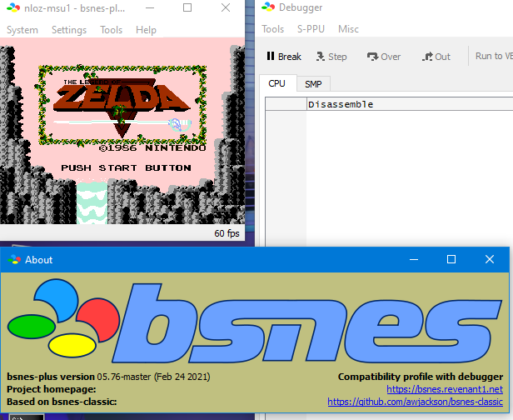The width and height of the screenshot is (513, 420).
Task: Maximize the About window
Action: point(451,260)
